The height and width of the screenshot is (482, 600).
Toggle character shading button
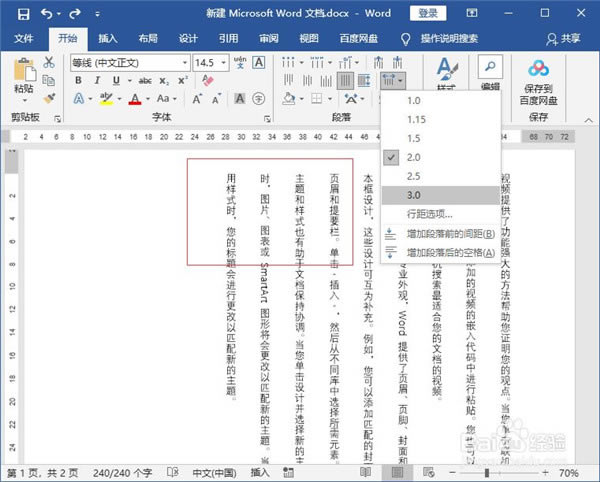240,99
